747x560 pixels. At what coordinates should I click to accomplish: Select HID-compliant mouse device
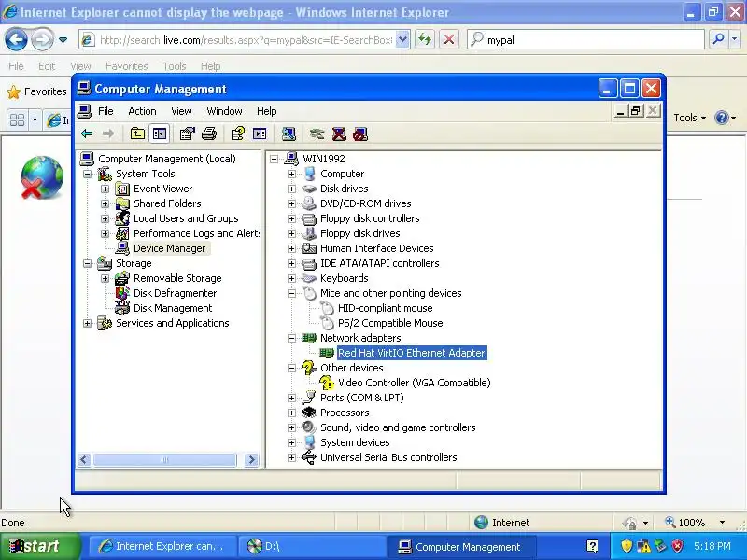[385, 308]
